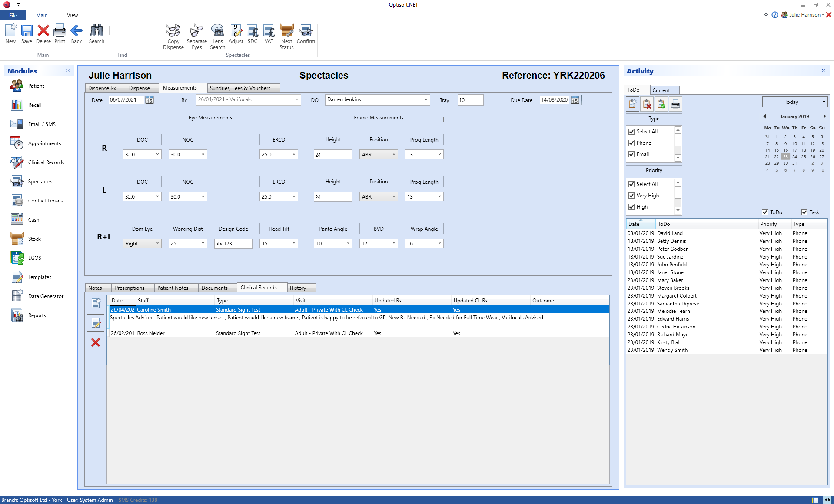Open the Appointments module
The height and width of the screenshot is (504, 834).
44,143
